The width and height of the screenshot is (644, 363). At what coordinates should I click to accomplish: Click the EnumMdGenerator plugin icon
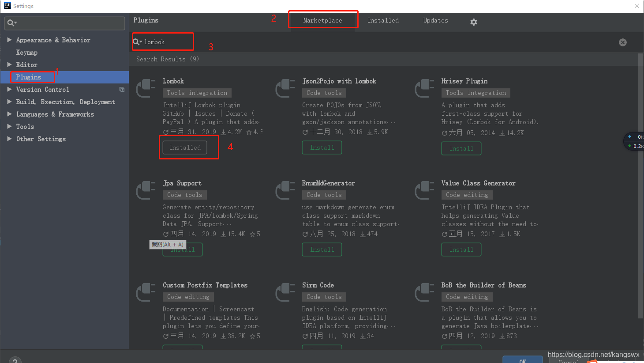(x=285, y=190)
